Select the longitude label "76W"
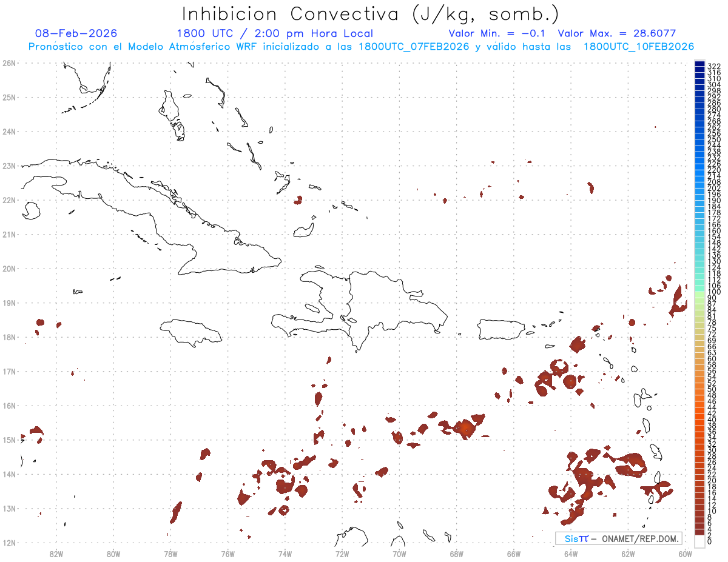728x562 pixels. 228,553
